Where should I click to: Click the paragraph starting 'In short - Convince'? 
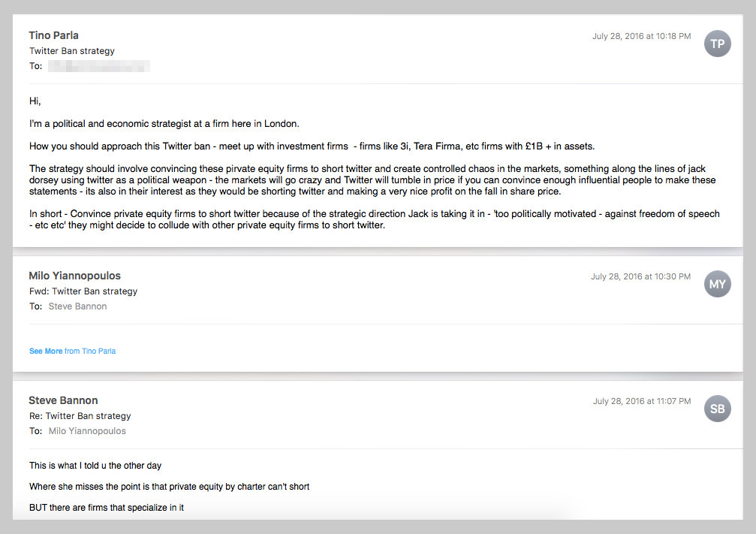point(374,219)
